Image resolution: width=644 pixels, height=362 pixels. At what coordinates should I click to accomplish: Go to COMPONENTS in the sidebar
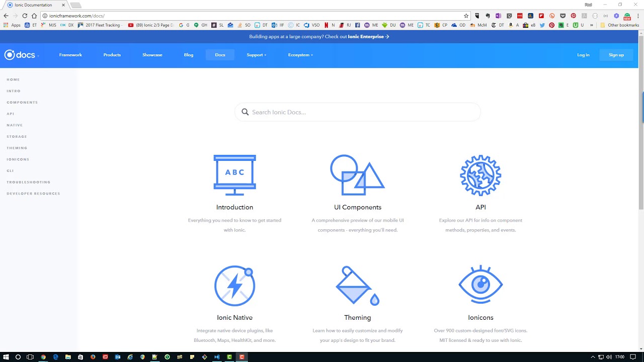(x=22, y=103)
